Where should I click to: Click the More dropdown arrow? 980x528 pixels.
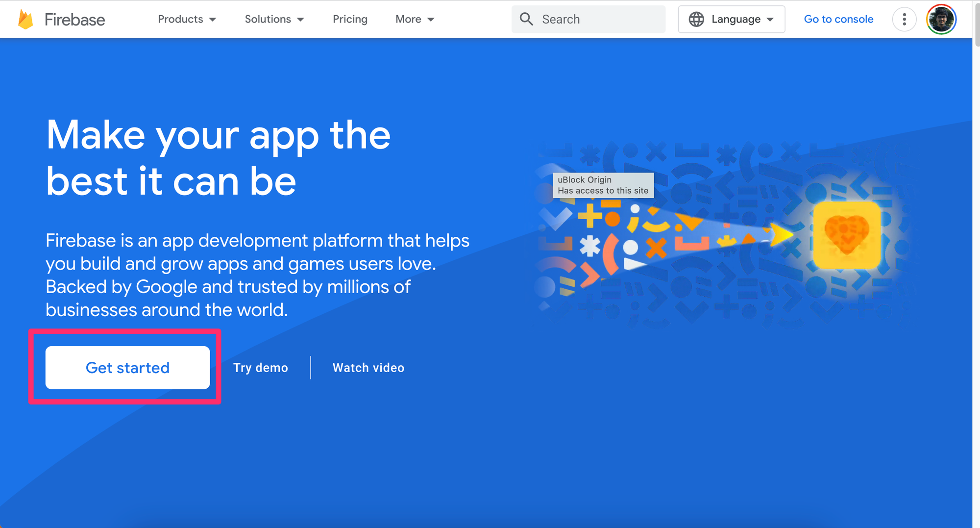pos(431,20)
